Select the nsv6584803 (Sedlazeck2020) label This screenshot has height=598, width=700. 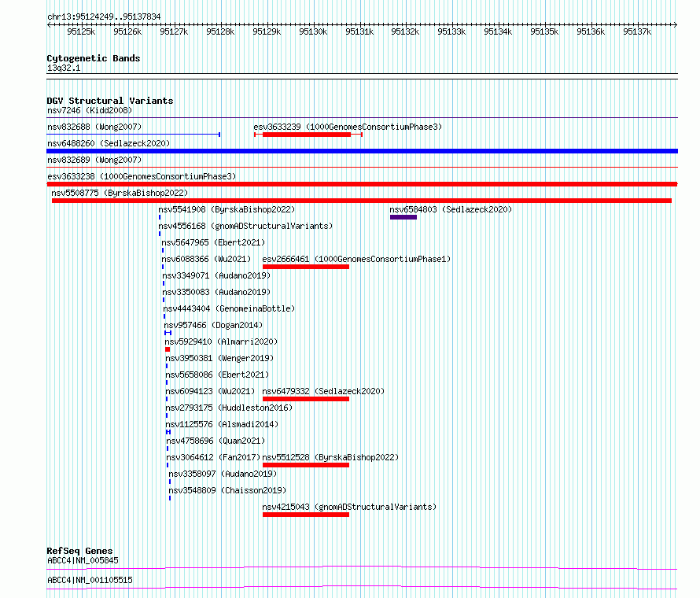451,209
